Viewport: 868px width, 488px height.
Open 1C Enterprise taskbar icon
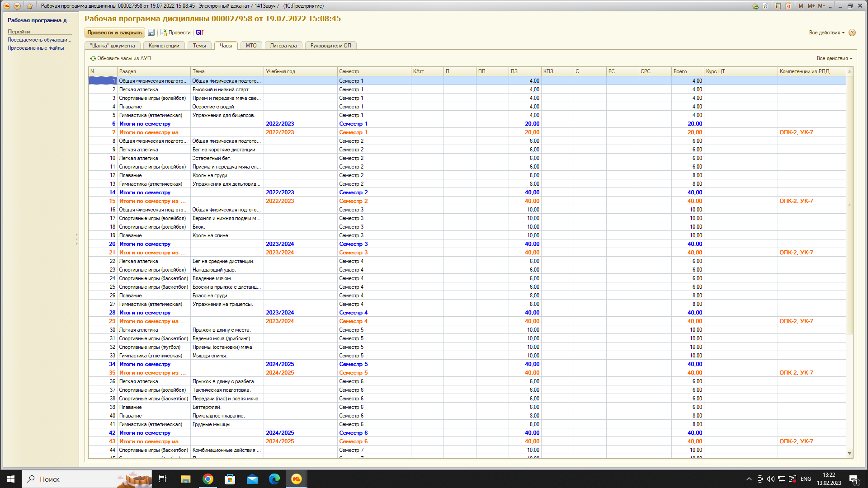(x=297, y=479)
